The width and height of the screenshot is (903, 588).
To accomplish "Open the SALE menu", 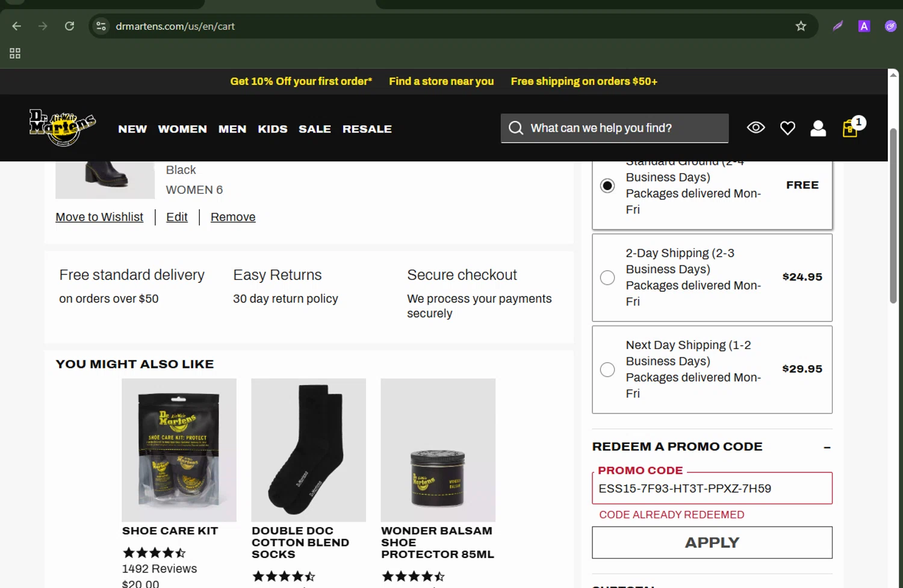I will tap(315, 129).
